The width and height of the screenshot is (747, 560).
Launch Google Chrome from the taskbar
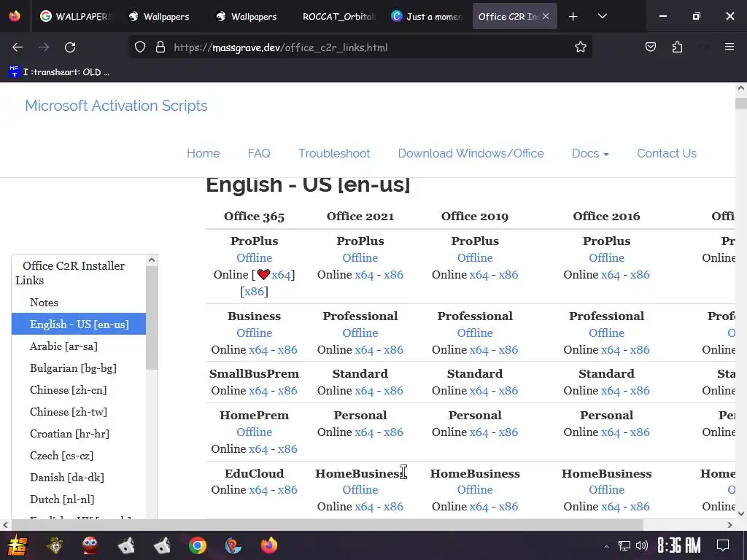point(197,545)
